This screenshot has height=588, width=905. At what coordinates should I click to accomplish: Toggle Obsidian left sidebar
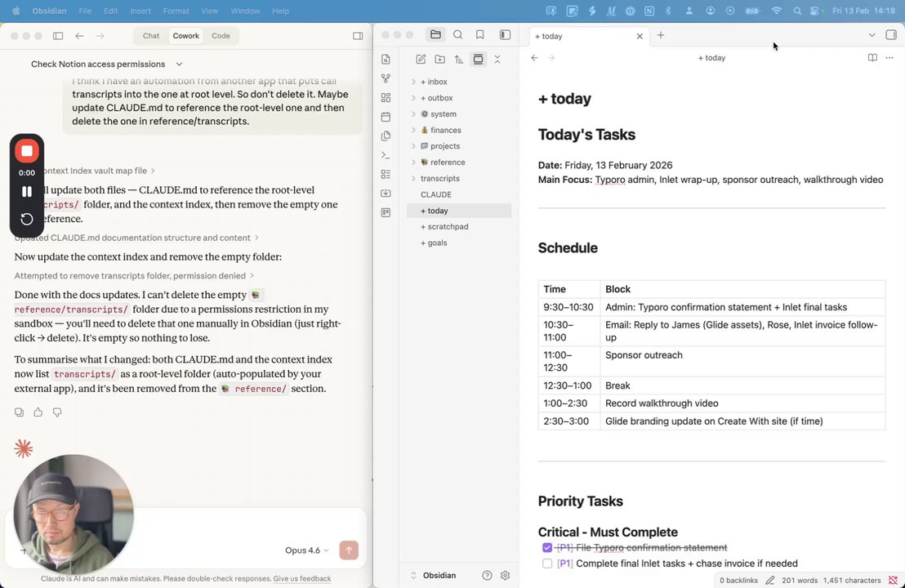pos(505,34)
